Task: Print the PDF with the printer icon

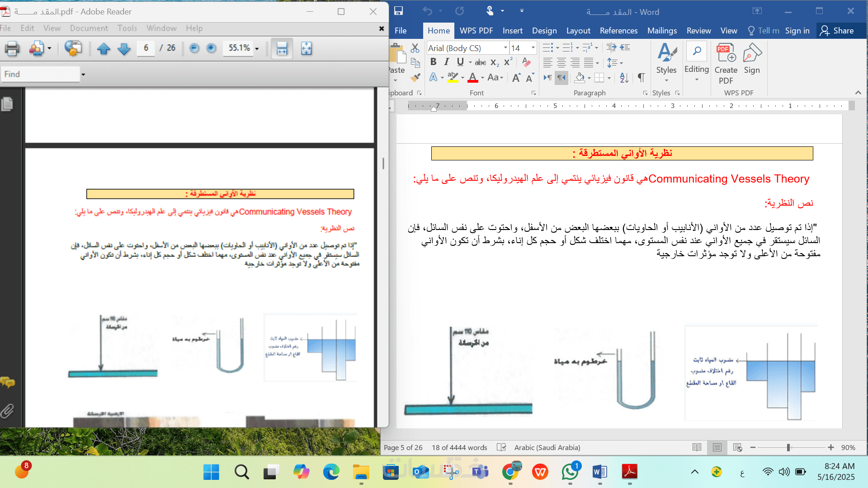Action: tap(12, 48)
